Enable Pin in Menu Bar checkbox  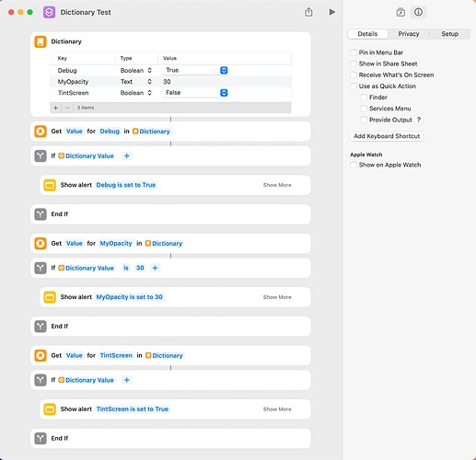point(354,52)
